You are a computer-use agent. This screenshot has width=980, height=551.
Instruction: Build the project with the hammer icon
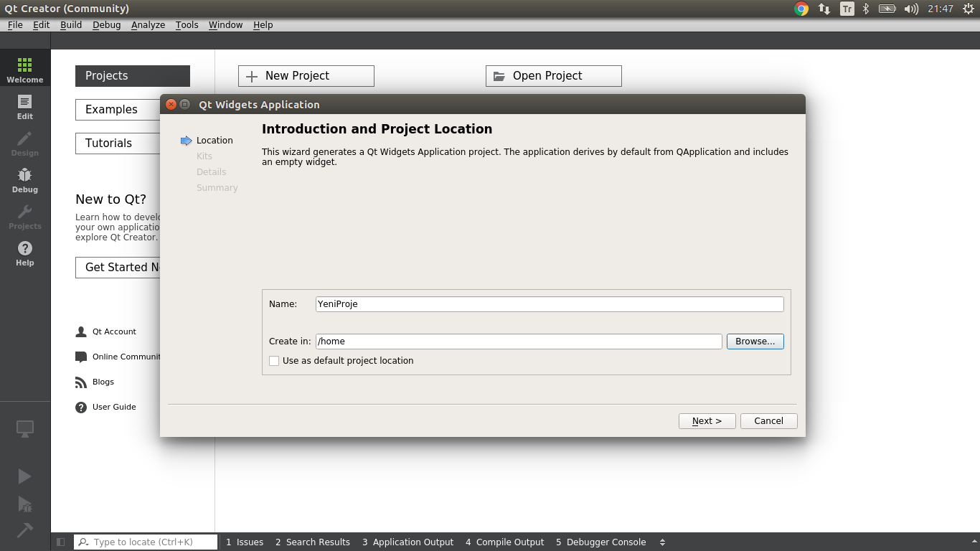24,530
